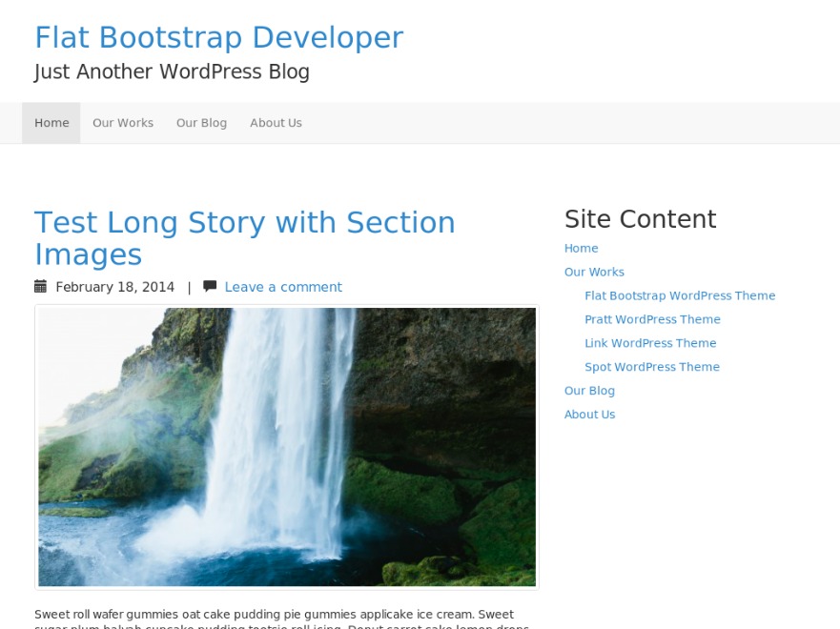Open Link WordPress Theme link
The height and width of the screenshot is (629, 840).
650,343
